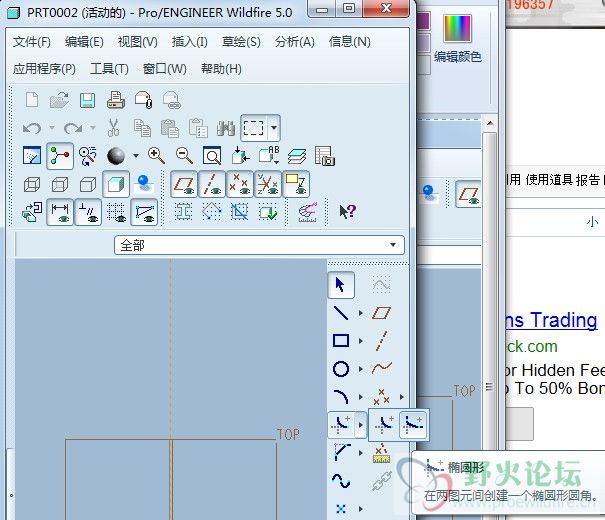Image resolution: width=605 pixels, height=520 pixels.
Task: Select the parallelogram sketch tool
Action: (382, 313)
